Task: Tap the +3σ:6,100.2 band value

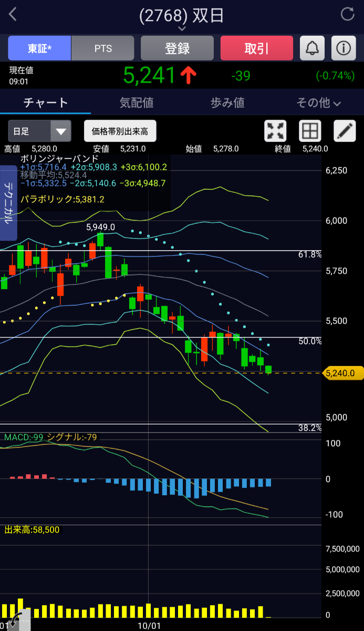Action: (143, 167)
